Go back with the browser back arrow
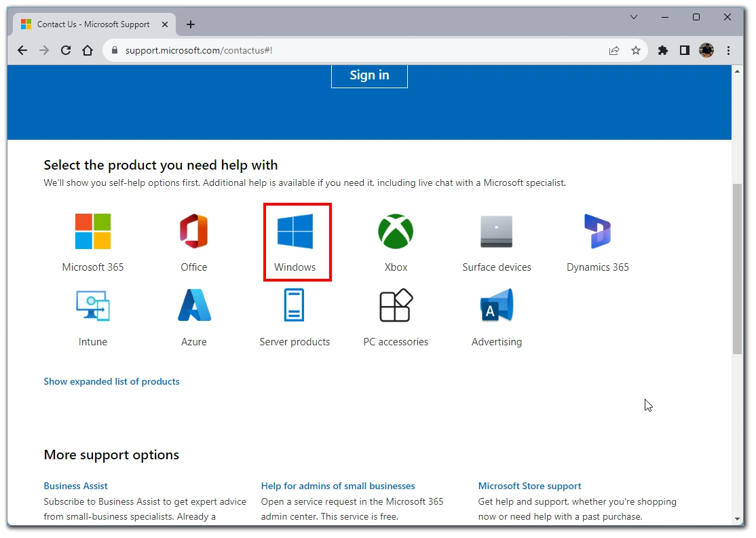The width and height of the screenshot is (756, 538). click(x=22, y=50)
